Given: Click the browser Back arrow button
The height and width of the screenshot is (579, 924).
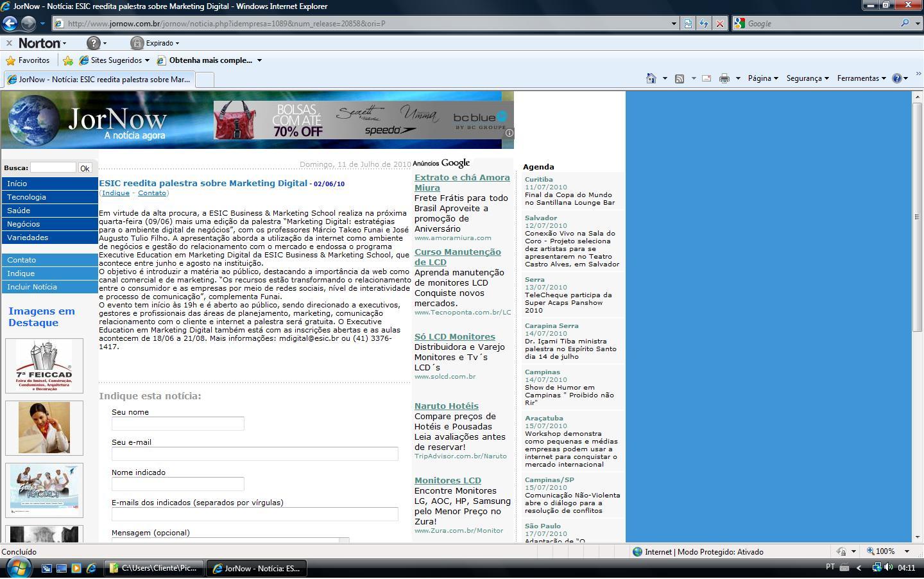Looking at the screenshot, I should [10, 24].
